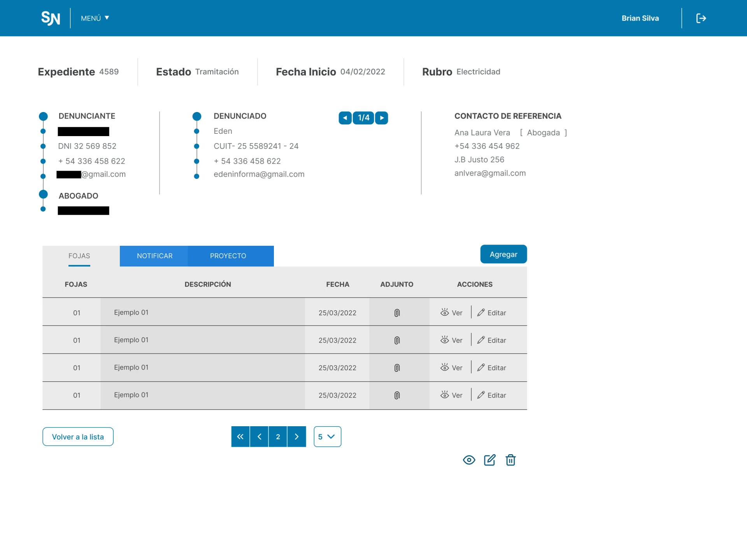Click the ADJUNTO column header
This screenshot has height=560, width=747.
pyautogui.click(x=397, y=284)
